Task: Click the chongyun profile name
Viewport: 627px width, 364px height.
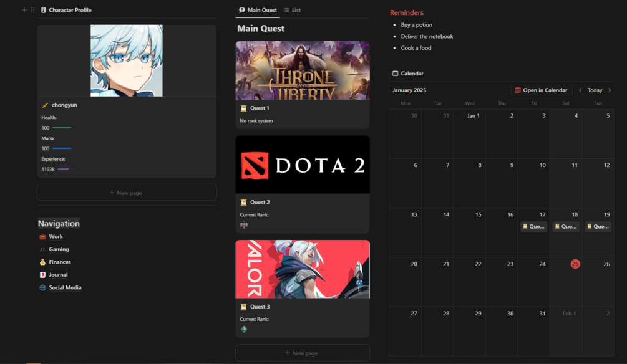Action: pyautogui.click(x=64, y=105)
